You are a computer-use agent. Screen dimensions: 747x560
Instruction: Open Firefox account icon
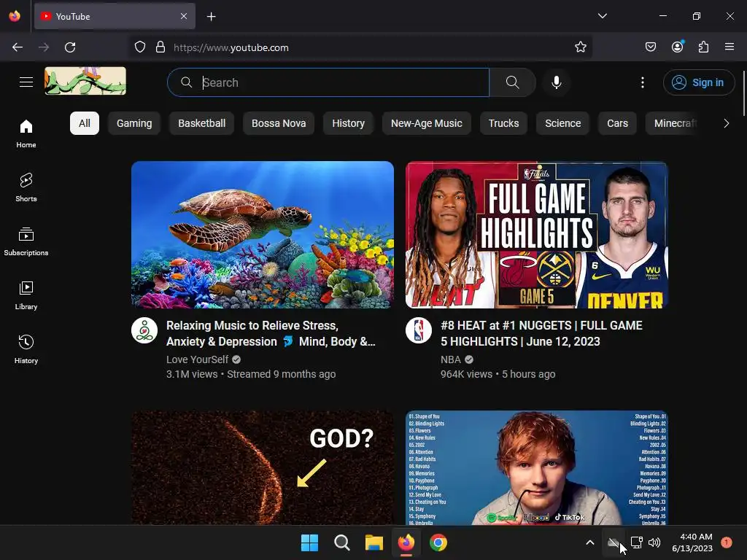678,47
